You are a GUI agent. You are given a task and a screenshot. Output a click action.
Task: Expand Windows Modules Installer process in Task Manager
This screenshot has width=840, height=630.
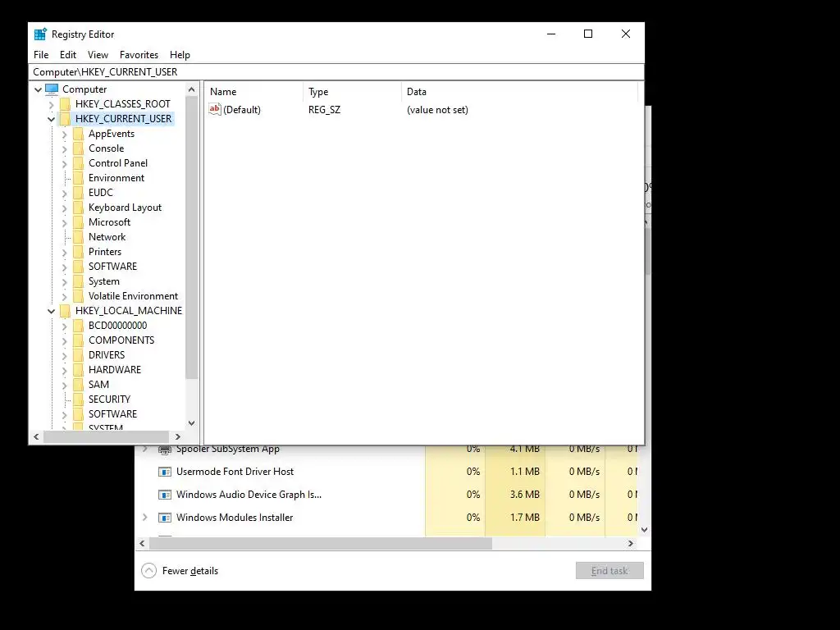click(x=145, y=518)
